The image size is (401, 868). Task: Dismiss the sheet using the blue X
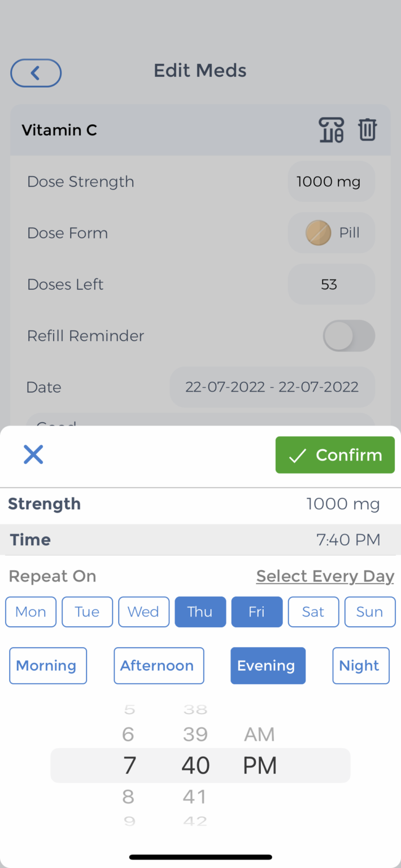click(x=33, y=454)
